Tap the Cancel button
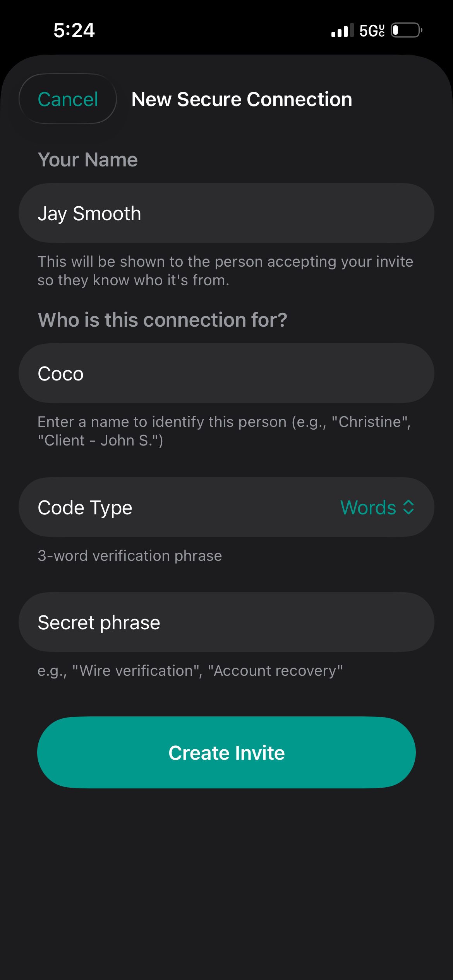This screenshot has width=453, height=980. pyautogui.click(x=67, y=99)
